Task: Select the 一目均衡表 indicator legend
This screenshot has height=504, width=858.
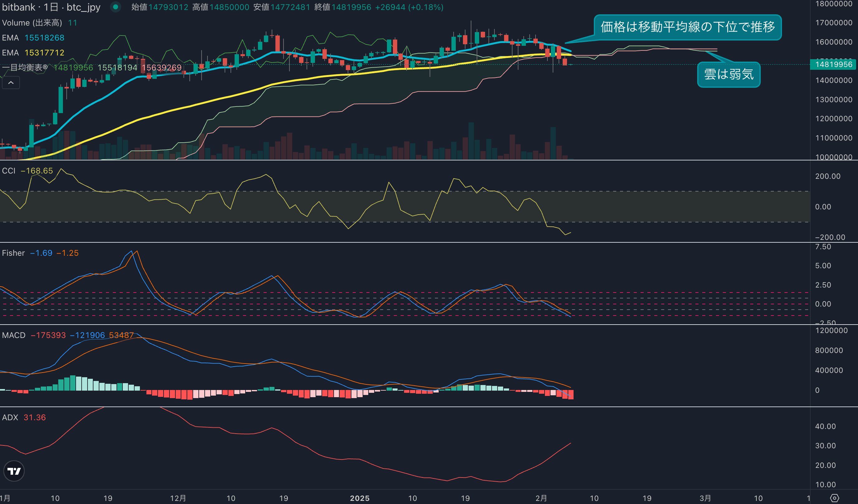Action: 25,67
